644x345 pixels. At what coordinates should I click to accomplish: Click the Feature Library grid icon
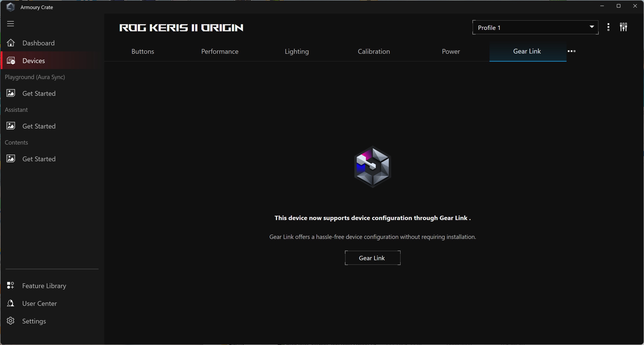(11, 285)
